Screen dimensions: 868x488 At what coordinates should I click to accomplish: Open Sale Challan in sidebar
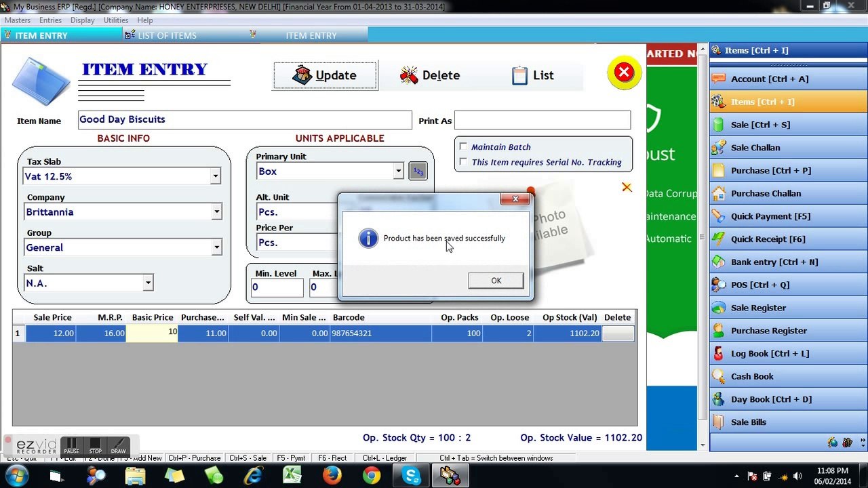tap(788, 148)
